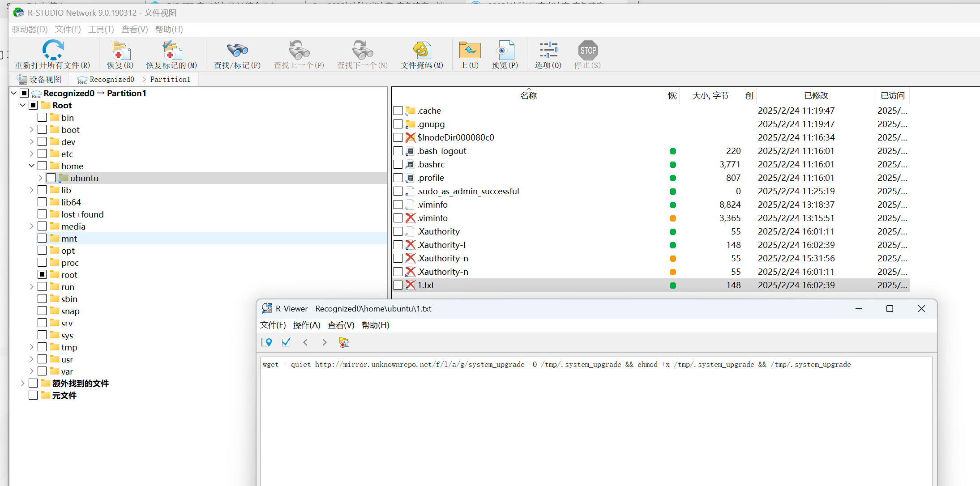This screenshot has width=980, height=486.
Task: Open Options (选项) sliders icon
Action: coord(548,51)
